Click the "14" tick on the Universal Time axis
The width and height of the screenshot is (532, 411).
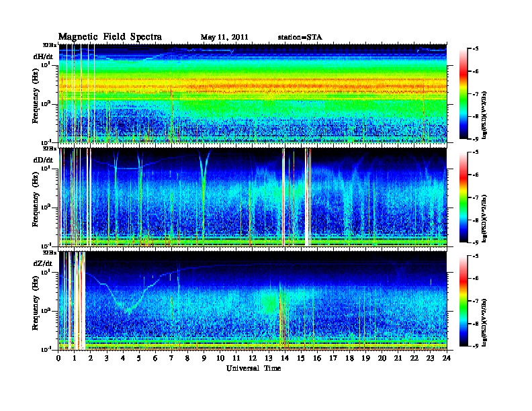[x=285, y=359]
